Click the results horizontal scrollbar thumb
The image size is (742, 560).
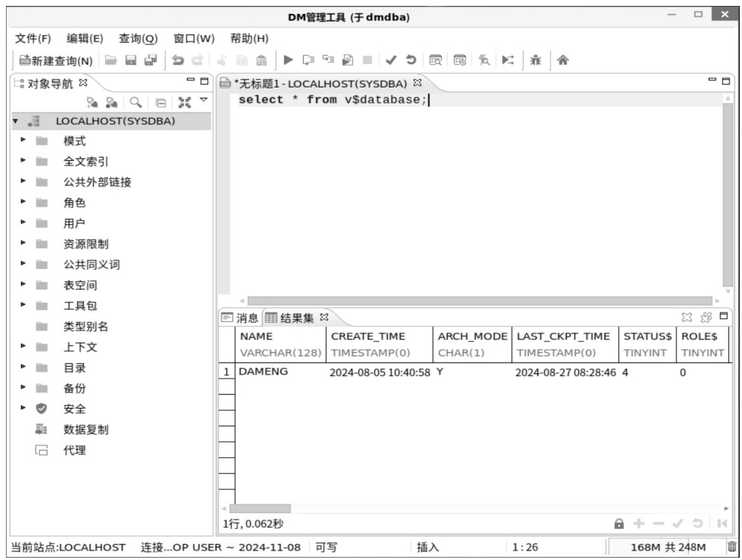[x=260, y=509]
